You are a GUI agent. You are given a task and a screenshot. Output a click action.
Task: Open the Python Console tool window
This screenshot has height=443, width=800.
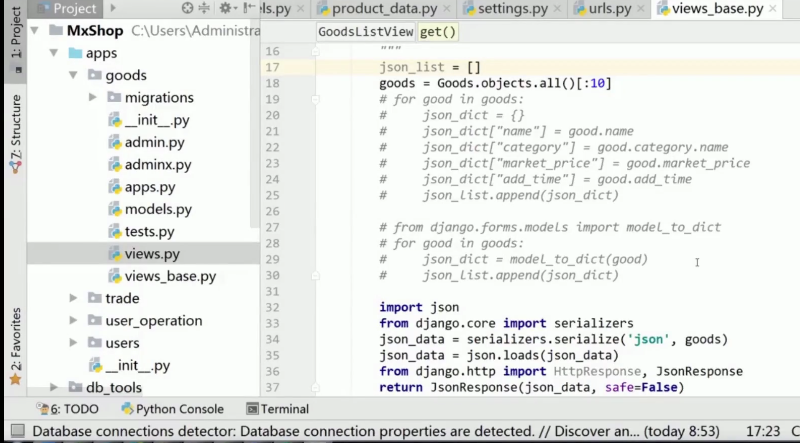[173, 409]
